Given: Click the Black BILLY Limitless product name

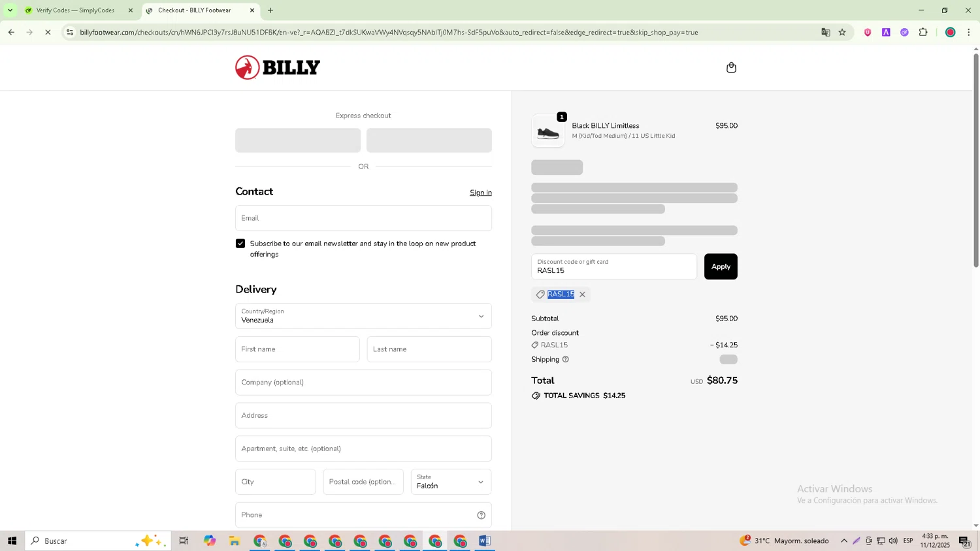Looking at the screenshot, I should 606,125.
